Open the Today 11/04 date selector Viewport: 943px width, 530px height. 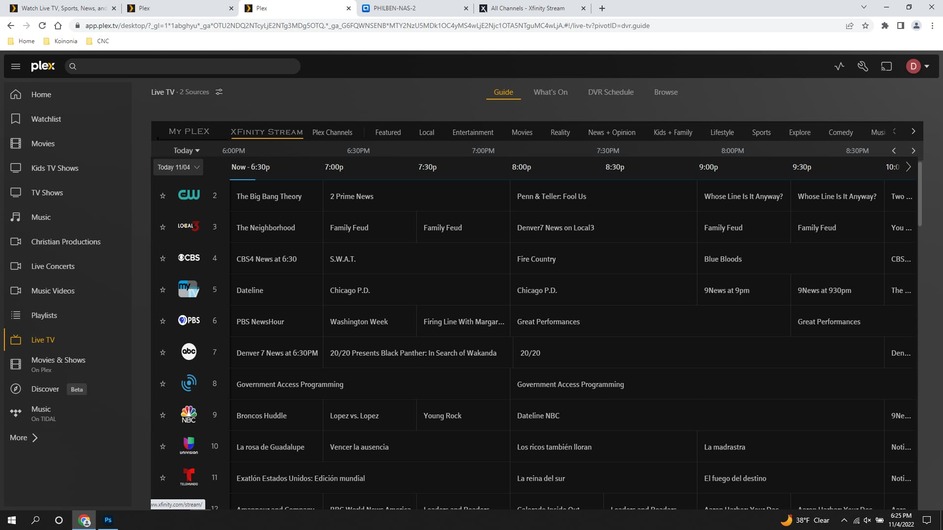pos(178,167)
